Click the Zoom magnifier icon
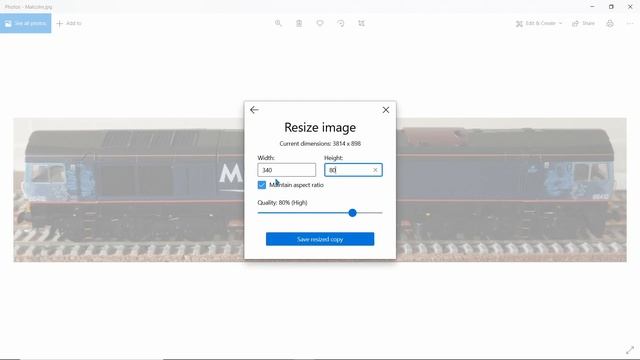The height and width of the screenshot is (360, 640). click(x=278, y=23)
